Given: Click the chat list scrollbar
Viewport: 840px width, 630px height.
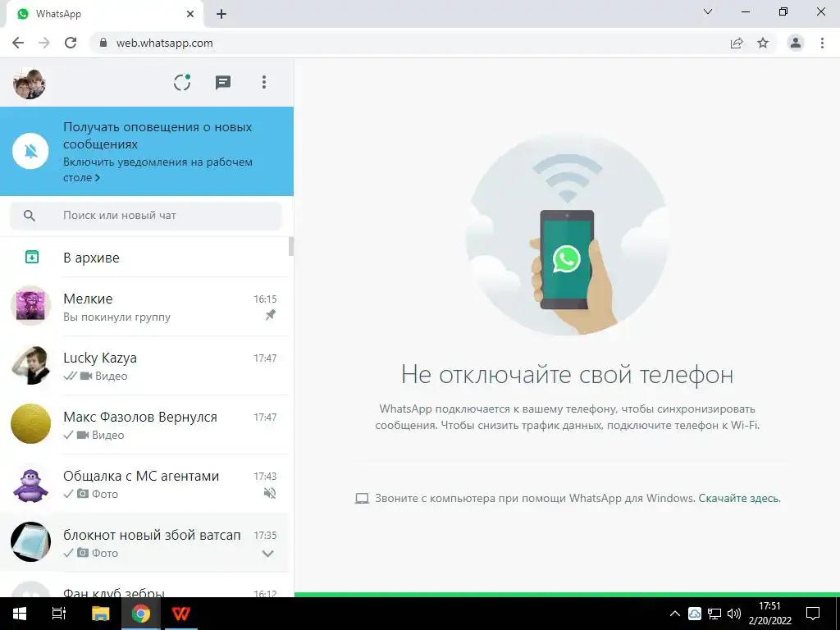Looking at the screenshot, I should (x=291, y=246).
